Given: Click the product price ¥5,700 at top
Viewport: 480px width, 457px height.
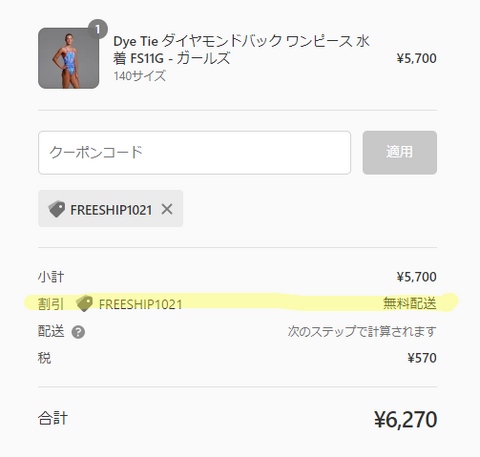Looking at the screenshot, I should (416, 58).
